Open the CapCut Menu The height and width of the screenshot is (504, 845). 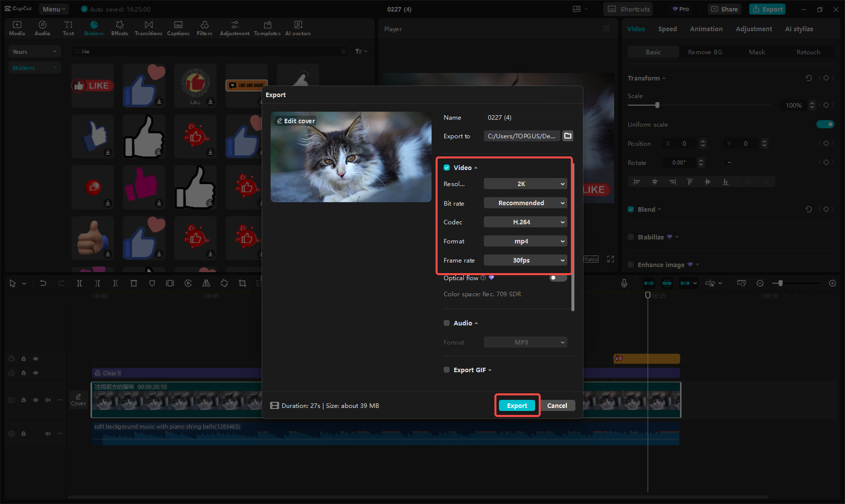point(53,9)
